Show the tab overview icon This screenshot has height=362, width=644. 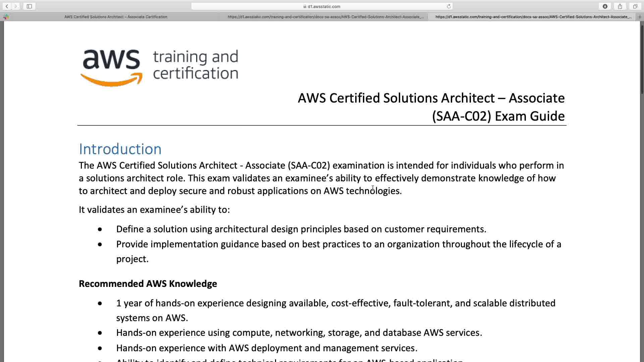(x=635, y=6)
